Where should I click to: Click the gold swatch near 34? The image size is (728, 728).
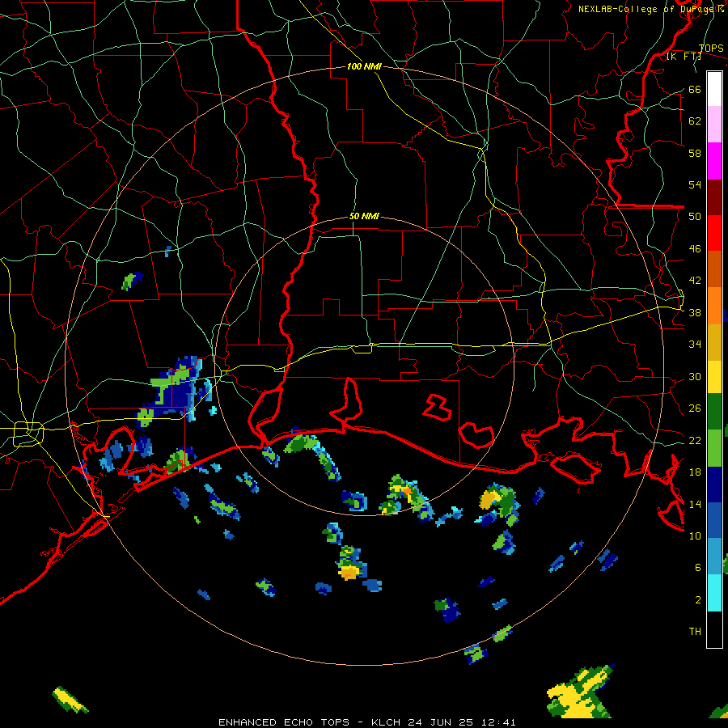point(714,342)
